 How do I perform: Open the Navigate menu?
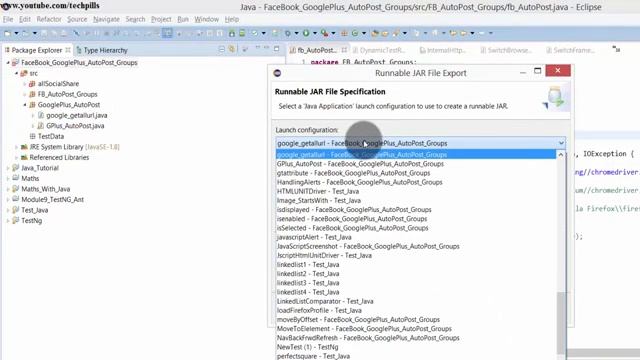click(x=106, y=19)
